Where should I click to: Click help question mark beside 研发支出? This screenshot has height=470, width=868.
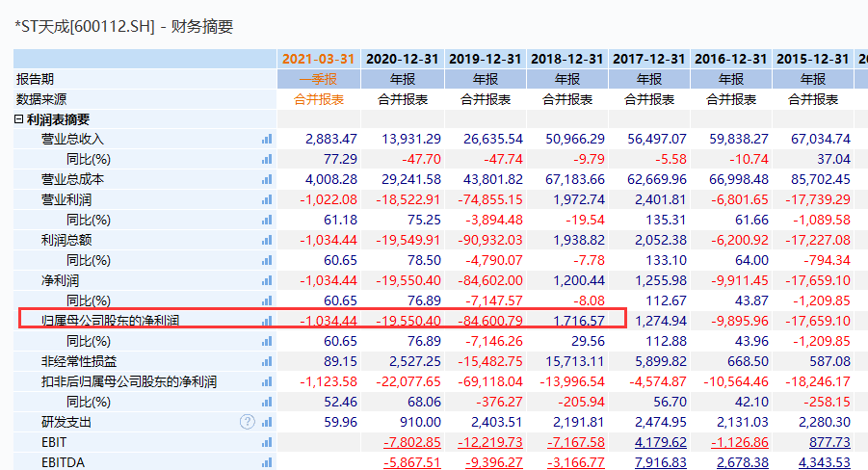click(248, 422)
